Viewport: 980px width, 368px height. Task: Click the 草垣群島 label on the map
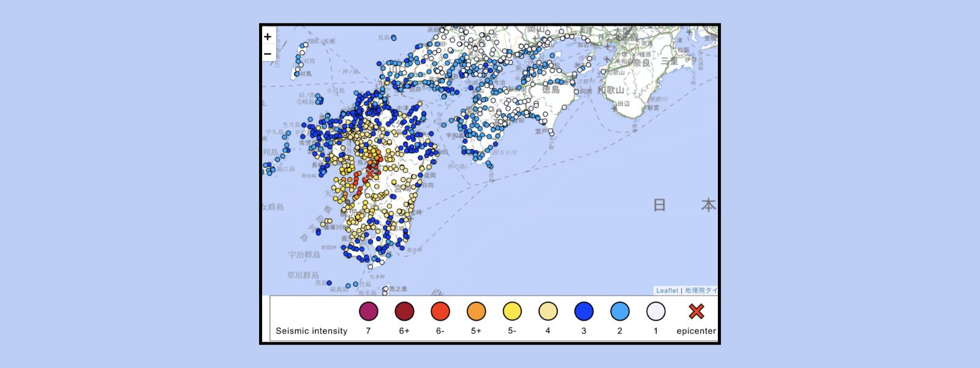(303, 275)
